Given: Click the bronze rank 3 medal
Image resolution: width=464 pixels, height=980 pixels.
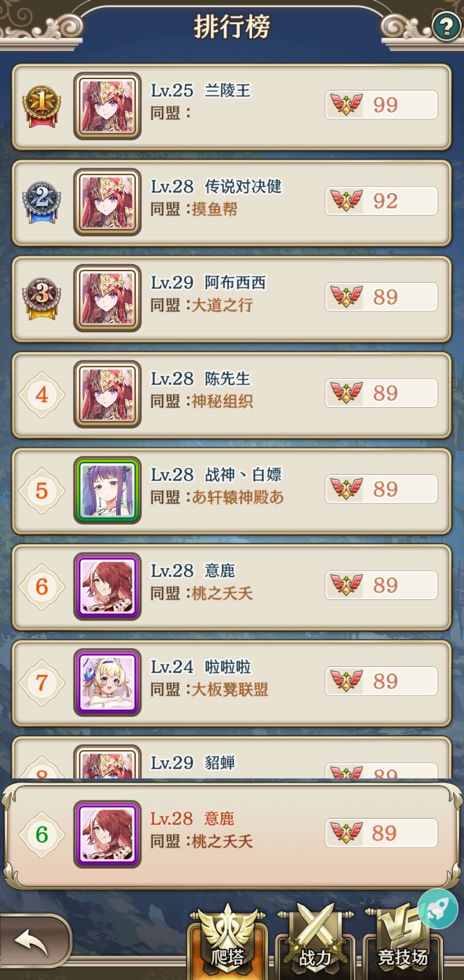Looking at the screenshot, I should pos(42,298).
